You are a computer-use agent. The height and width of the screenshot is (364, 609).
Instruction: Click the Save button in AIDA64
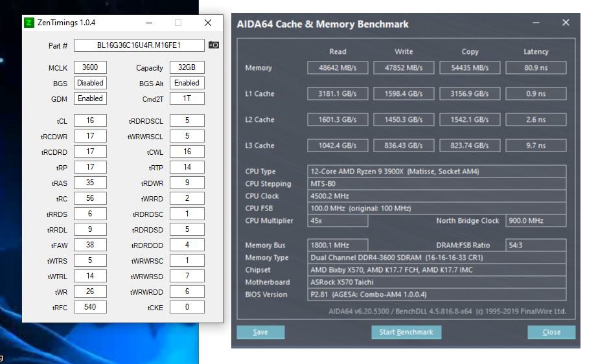point(260,332)
